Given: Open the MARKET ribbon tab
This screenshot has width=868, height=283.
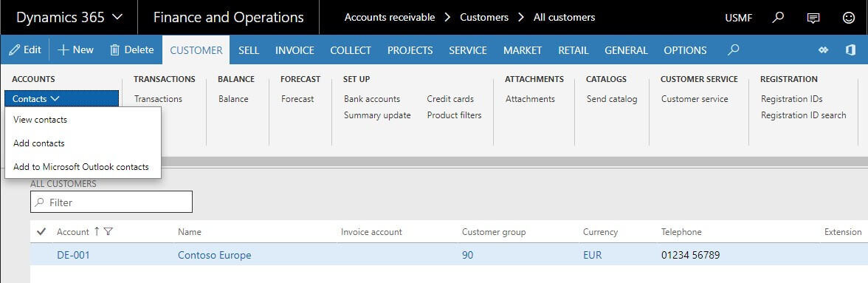Looking at the screenshot, I should 522,50.
